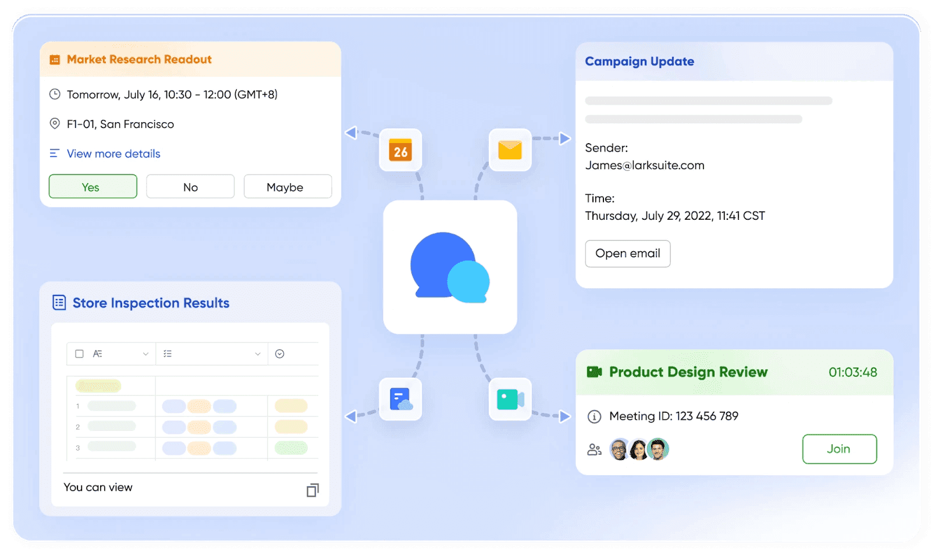The width and height of the screenshot is (931, 560).
Task: Open the video conferencing app icon
Action: (x=509, y=399)
